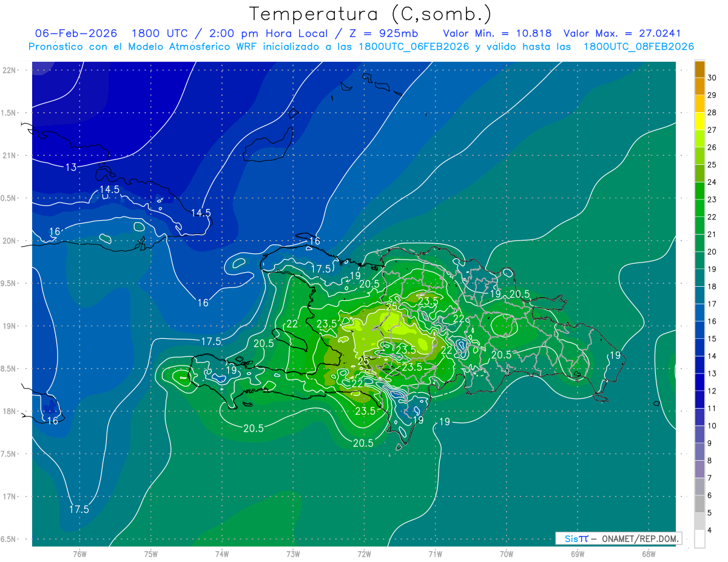Click the 30 value on the color scale
Screen dimensions: 728x562
(x=712, y=78)
